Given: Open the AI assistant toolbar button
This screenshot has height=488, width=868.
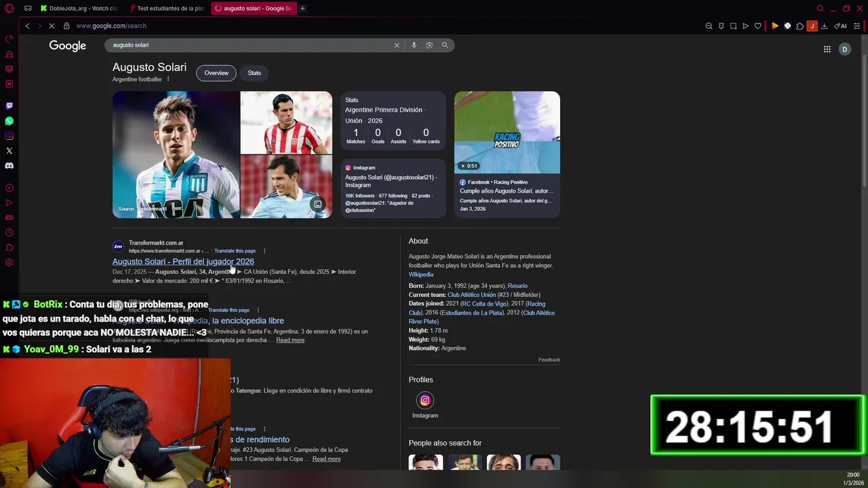Looking at the screenshot, I should pos(840,26).
